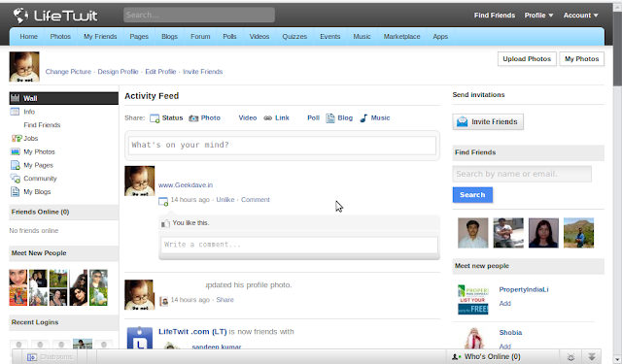The width and height of the screenshot is (622, 364).
Task: Click the PropertyIndiaLi ad thumbnail
Action: click(473, 300)
